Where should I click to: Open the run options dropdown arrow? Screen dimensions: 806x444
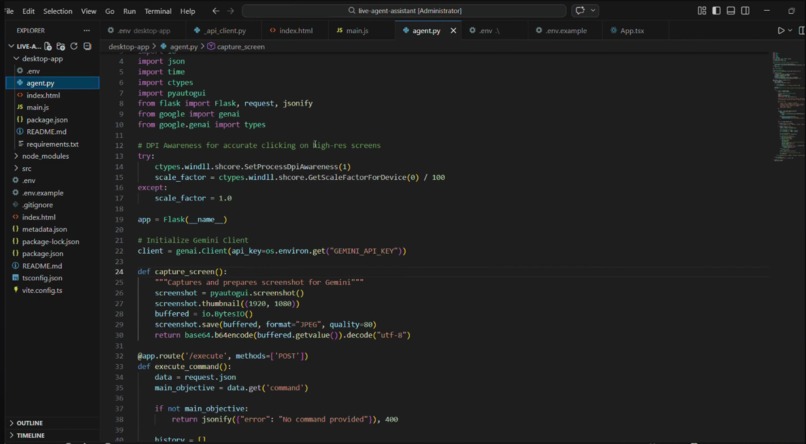tap(790, 31)
